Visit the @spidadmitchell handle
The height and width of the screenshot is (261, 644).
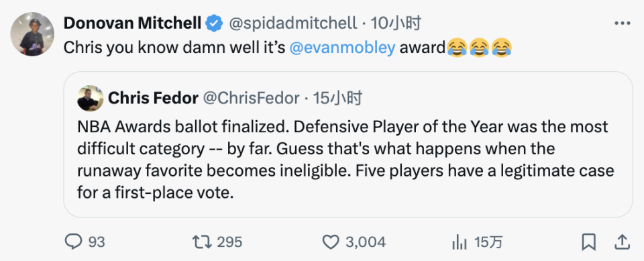[292, 24]
